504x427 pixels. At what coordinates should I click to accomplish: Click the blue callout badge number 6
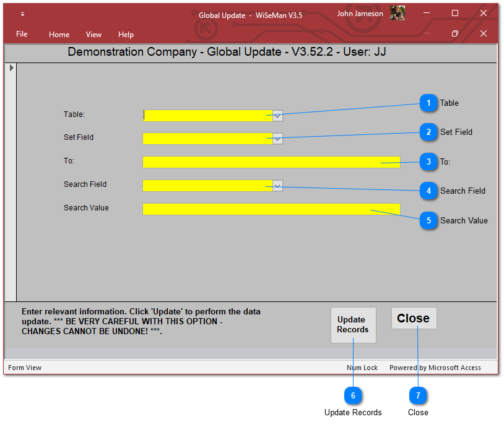click(x=353, y=395)
